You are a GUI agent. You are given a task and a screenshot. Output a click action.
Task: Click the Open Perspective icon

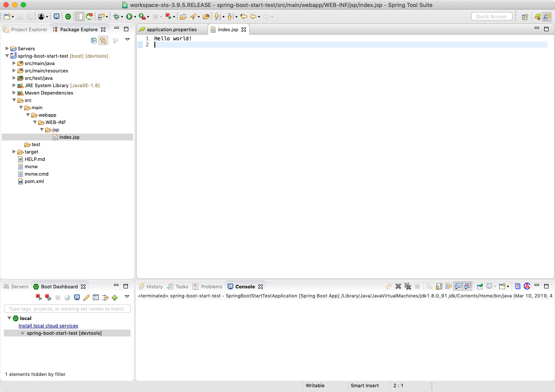(525, 16)
